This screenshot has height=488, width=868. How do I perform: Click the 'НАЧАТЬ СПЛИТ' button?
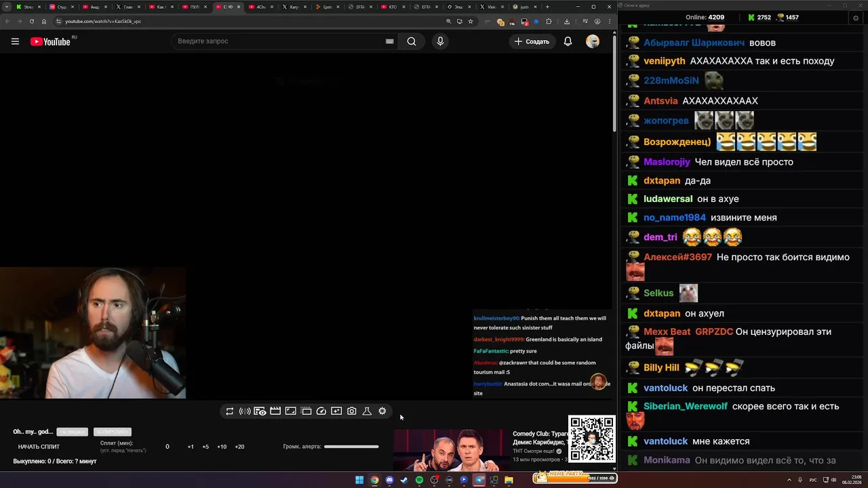pyautogui.click(x=39, y=447)
